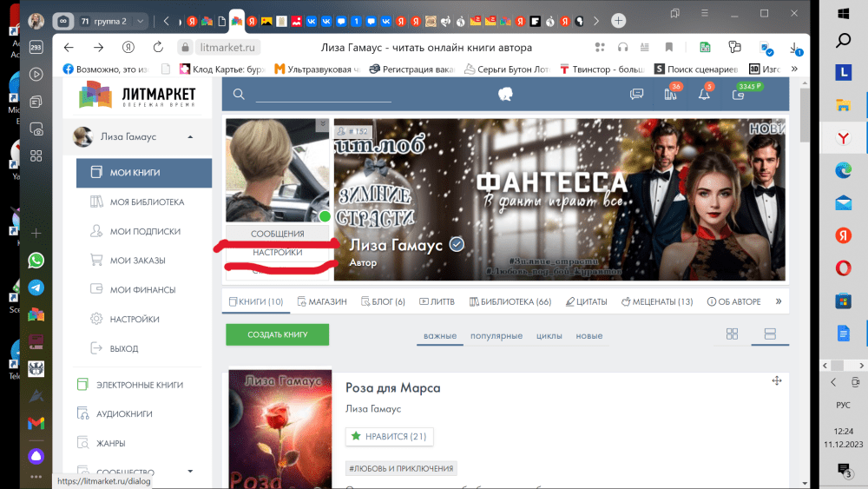Reload the page with the browser refresh icon

coord(158,48)
